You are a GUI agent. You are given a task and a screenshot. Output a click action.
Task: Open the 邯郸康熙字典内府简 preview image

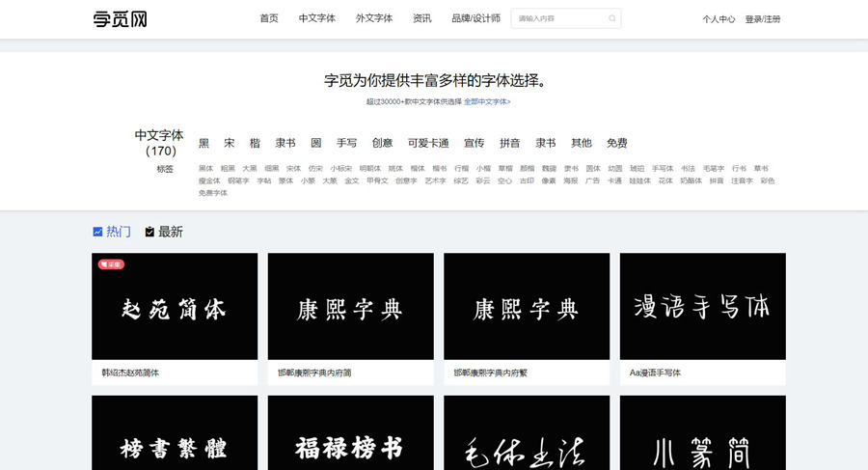point(350,307)
